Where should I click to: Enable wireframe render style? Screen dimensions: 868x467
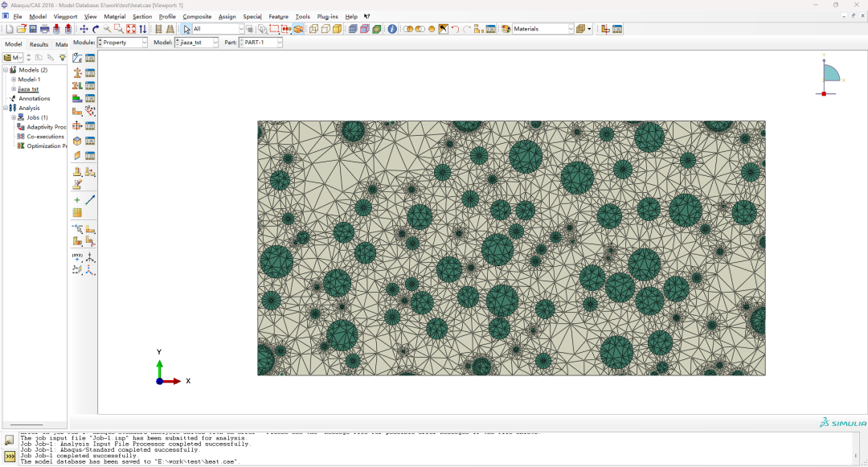pos(314,29)
